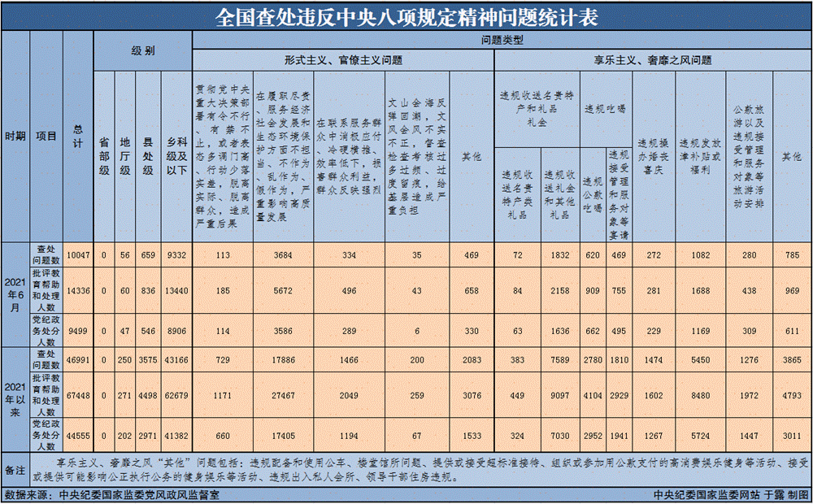Click the 形式主义、官僚主义问题 header
The image size is (813, 504).
coord(343,61)
